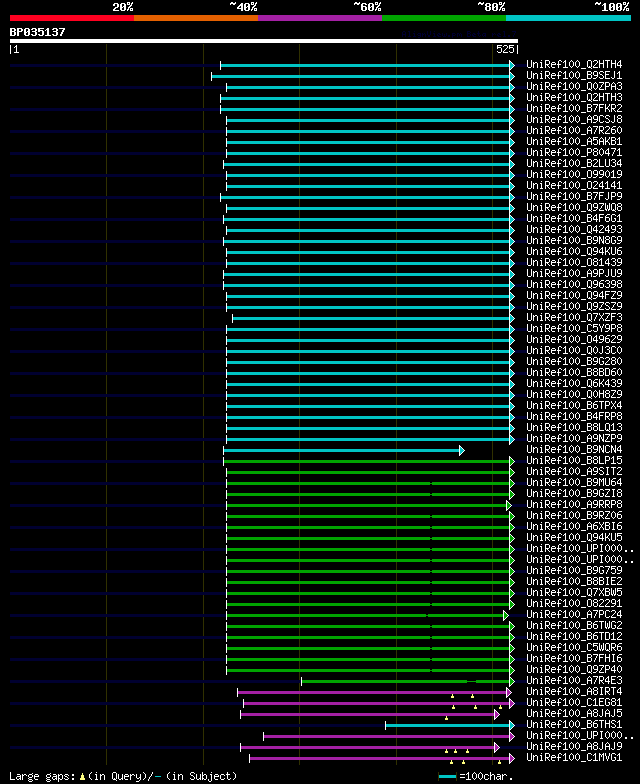Click label UniRef100_A9NZP9
The image size is (640, 784).
coord(574,438)
